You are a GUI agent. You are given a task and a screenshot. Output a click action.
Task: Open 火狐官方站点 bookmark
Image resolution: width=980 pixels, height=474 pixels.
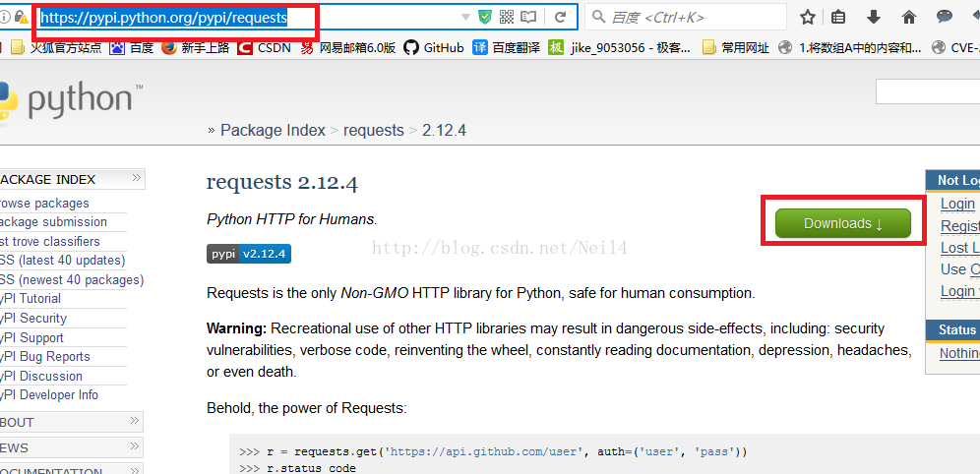[66, 47]
